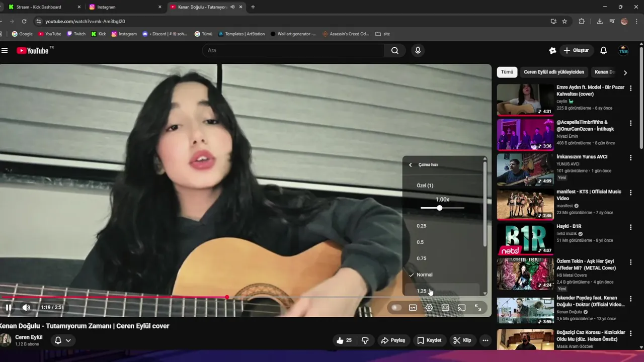Click the 1.00x custom speed slider
644x362 pixels.
pyautogui.click(x=442, y=208)
